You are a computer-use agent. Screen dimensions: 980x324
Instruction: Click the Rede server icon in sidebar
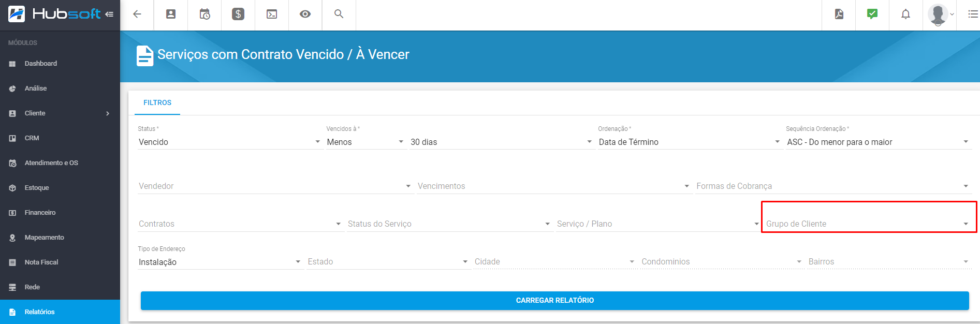[x=12, y=287]
